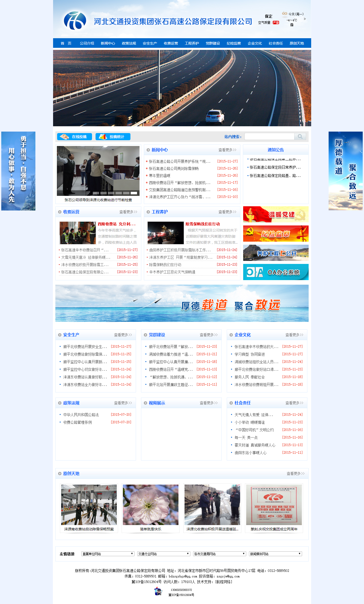The width and height of the screenshot is (364, 604).
Task: Expand the 交通行业网站 dropdown
Action: click(164, 554)
